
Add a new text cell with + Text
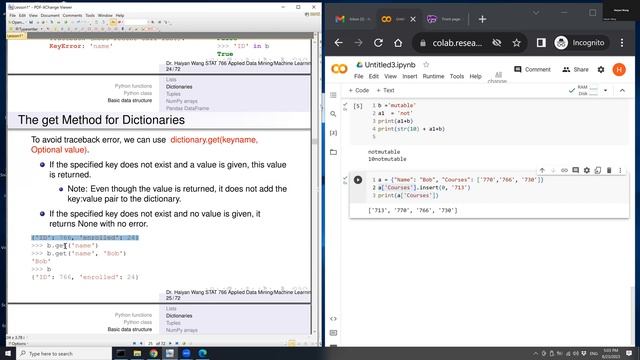point(385,90)
